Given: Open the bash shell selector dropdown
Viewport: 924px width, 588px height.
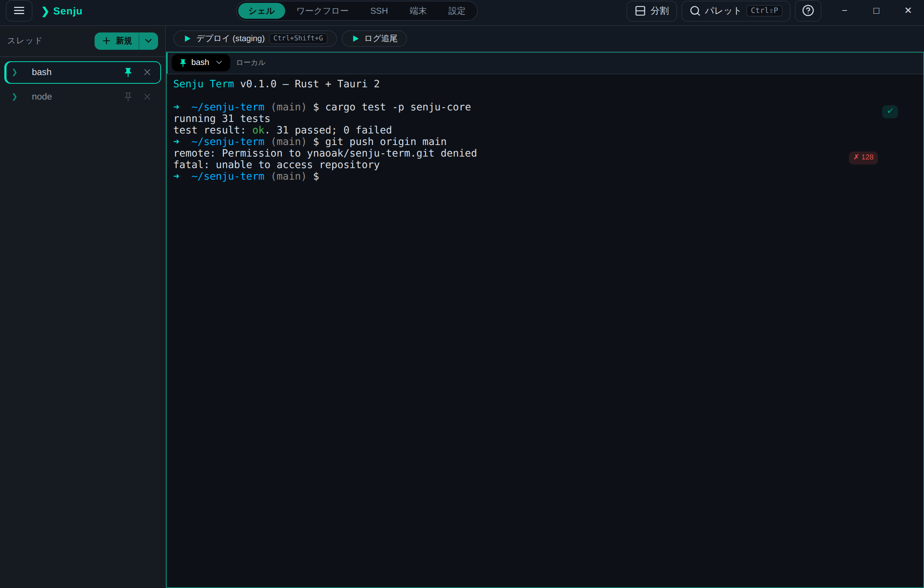Looking at the screenshot, I should (201, 62).
